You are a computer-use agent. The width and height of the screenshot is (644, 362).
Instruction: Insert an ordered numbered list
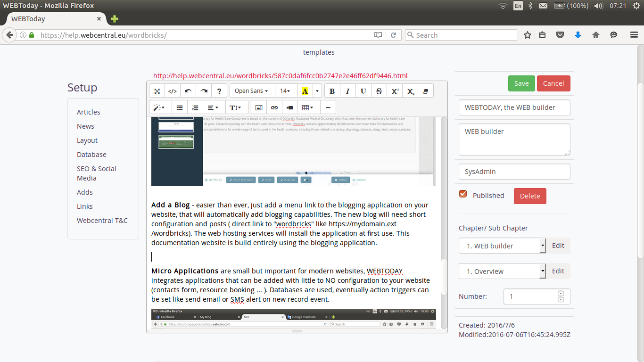point(195,107)
